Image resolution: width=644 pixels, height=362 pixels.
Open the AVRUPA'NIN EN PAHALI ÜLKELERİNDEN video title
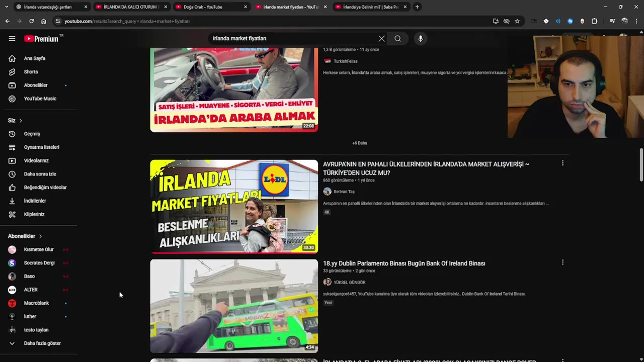pyautogui.click(x=426, y=168)
